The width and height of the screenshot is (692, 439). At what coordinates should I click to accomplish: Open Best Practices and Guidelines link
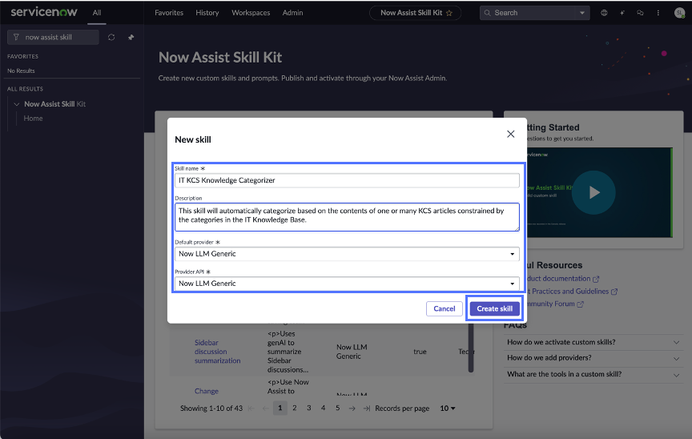572,291
